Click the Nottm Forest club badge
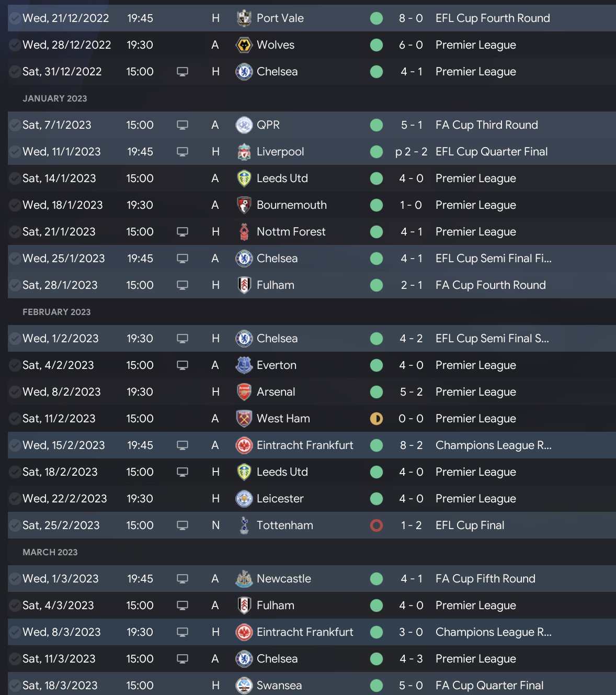Image resolution: width=616 pixels, height=695 pixels. (x=244, y=232)
